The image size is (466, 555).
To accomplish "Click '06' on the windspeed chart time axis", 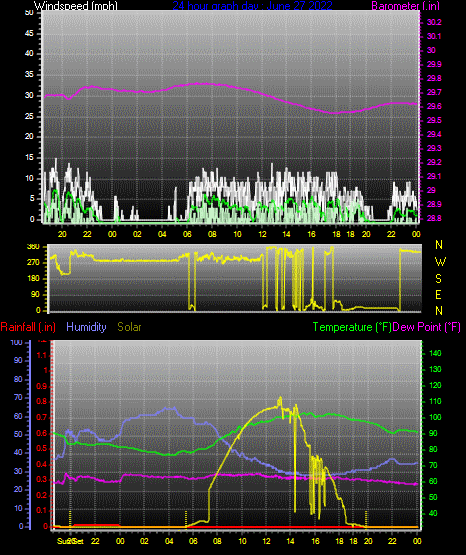I will 187,234.
